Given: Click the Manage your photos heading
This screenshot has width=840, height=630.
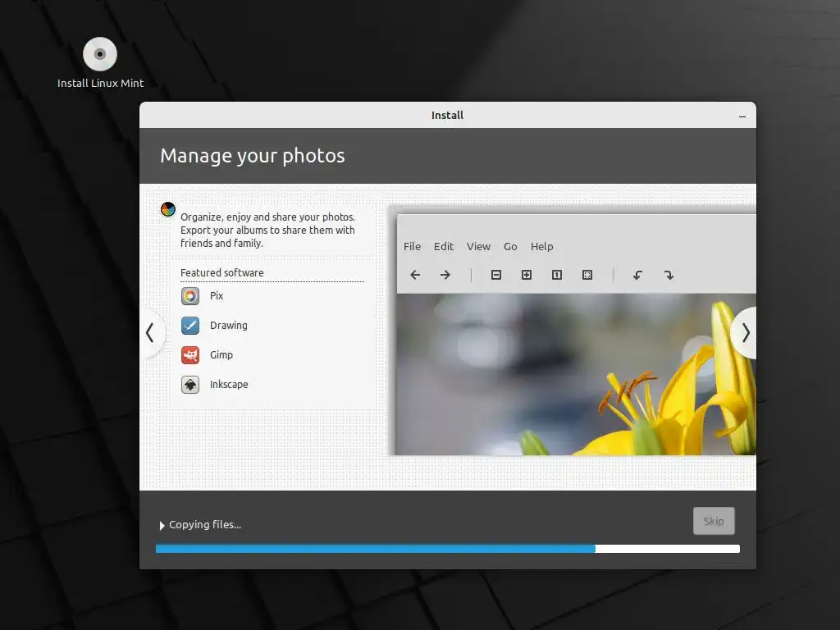Looking at the screenshot, I should pos(253,156).
